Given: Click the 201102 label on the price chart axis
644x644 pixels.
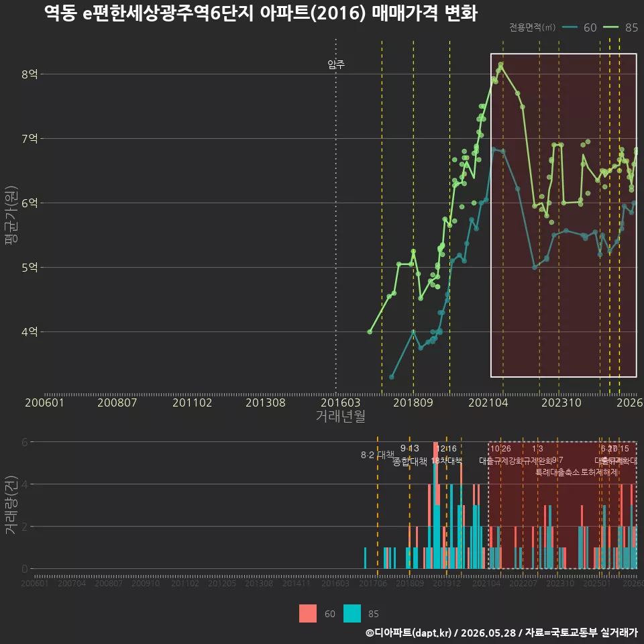Looking at the screenshot, I should click(193, 402).
